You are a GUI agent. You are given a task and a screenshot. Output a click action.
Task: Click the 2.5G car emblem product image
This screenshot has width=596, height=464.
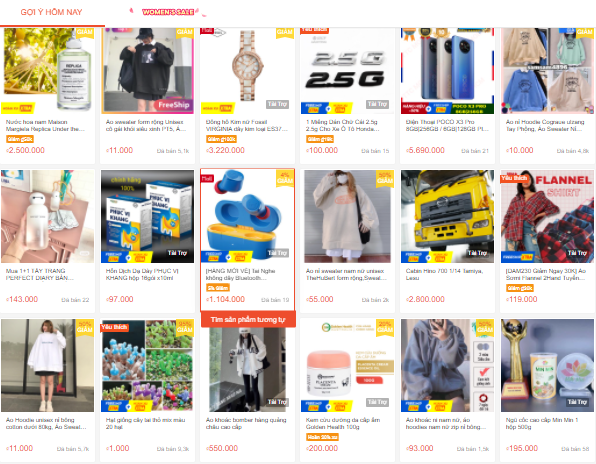pos(347,71)
